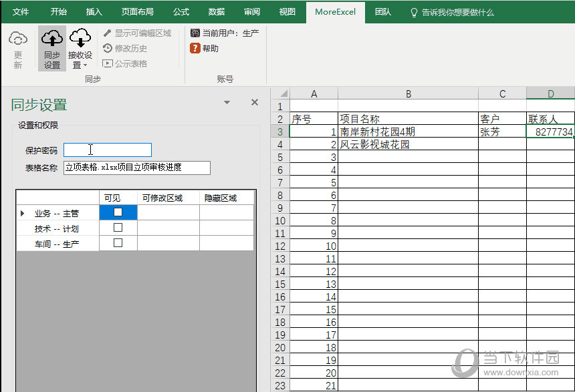Click cell containing 客户

click(502, 119)
